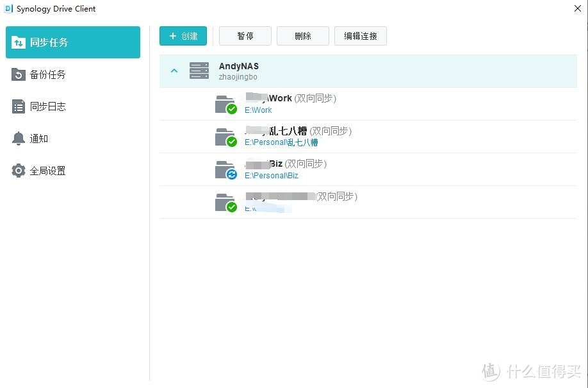
Task: Close the Synology Drive Client window
Action: 578,8
